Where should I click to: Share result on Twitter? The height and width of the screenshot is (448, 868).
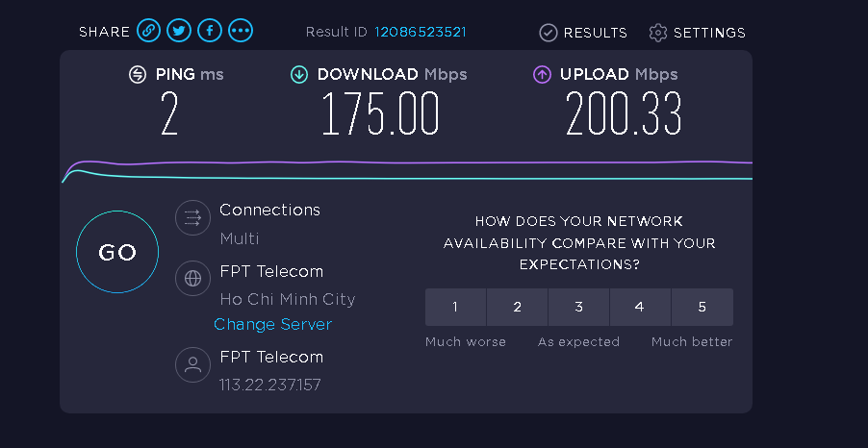[x=179, y=31]
